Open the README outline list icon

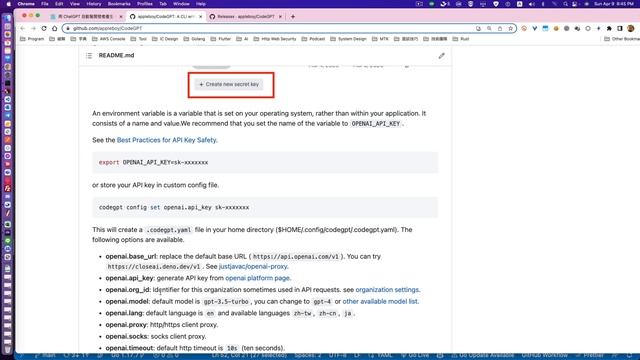click(89, 56)
